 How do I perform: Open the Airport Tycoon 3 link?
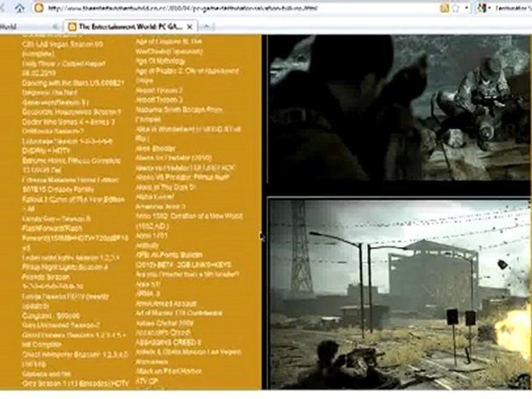click(x=159, y=100)
